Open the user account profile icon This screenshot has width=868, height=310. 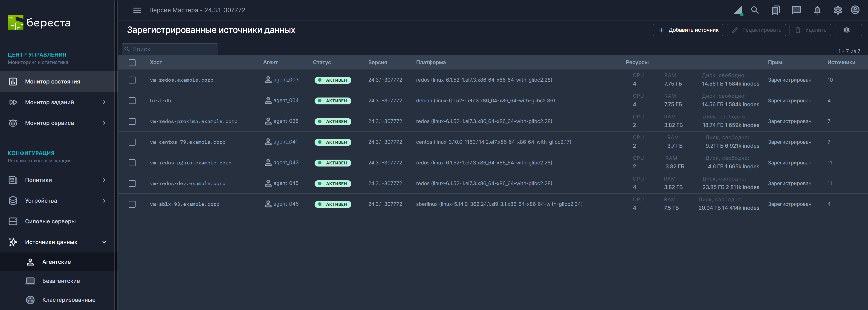coord(855,10)
